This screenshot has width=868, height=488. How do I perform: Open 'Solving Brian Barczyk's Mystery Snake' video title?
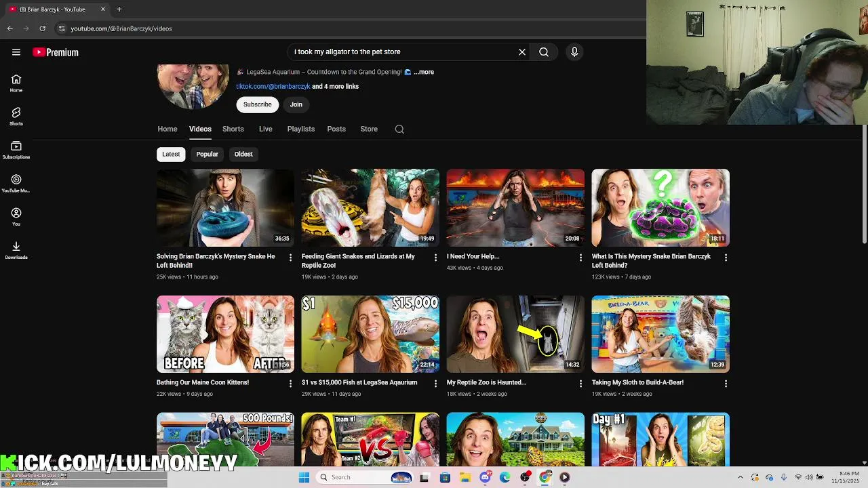[x=216, y=261]
